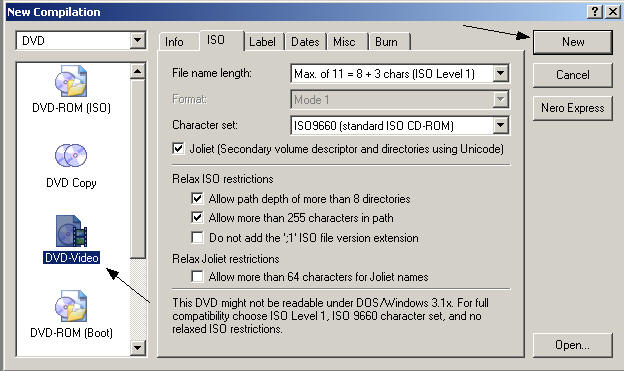Switch to Nero Express
This screenshot has width=624, height=371.
point(573,108)
